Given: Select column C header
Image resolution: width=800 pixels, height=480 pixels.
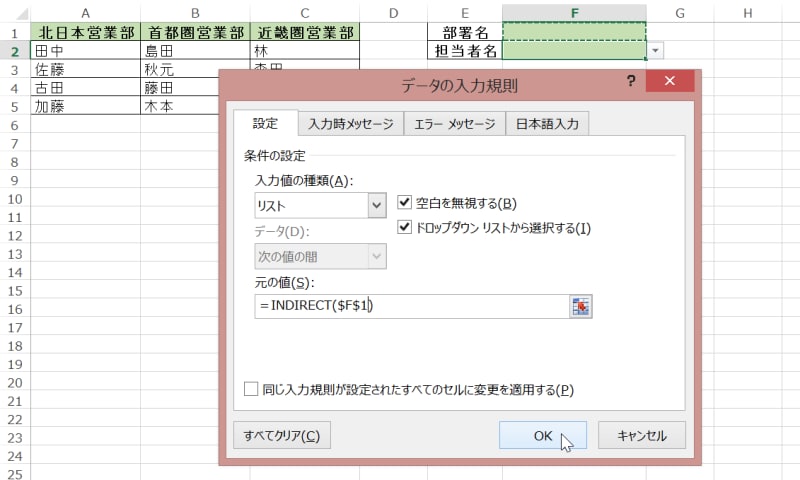Looking at the screenshot, I should coord(305,13).
